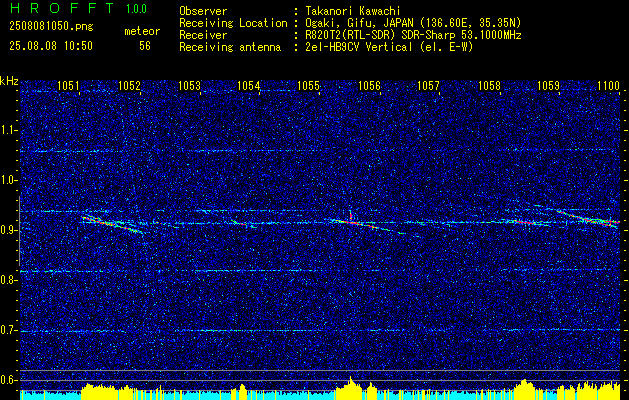629x400 pixels.
Task: Click the 1054 time marker
Action: coord(248,85)
